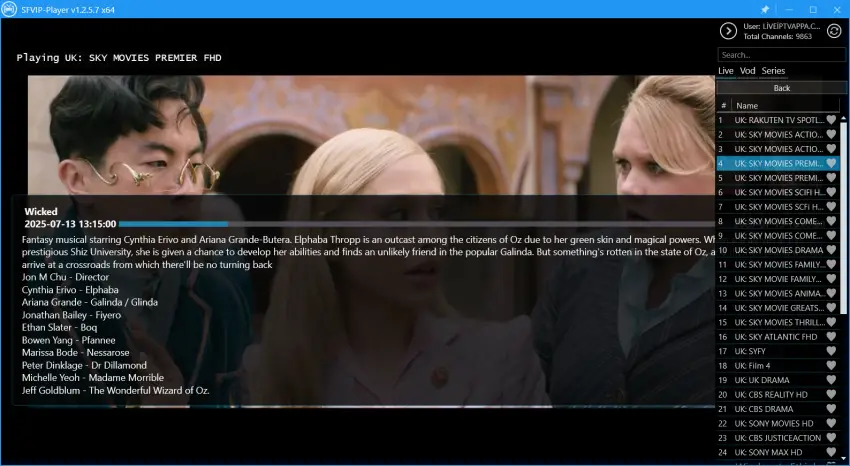The image size is (850, 466).
Task: Toggle favorite for UK: SKY ATLANTIC FHD
Action: point(831,336)
